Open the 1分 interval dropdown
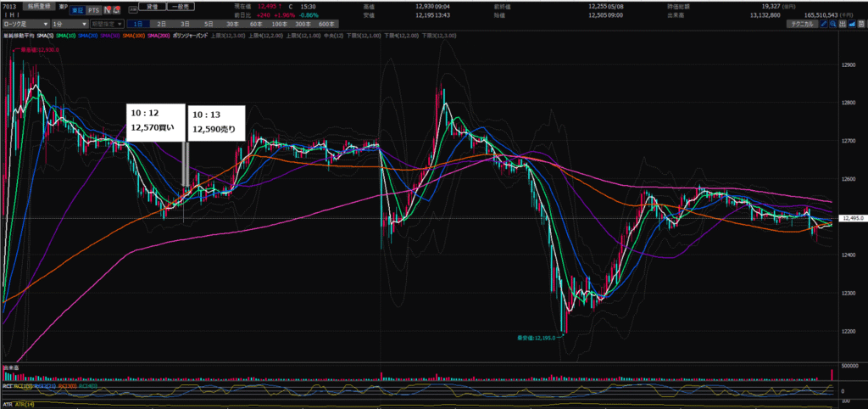The image size is (868, 409). (70, 25)
